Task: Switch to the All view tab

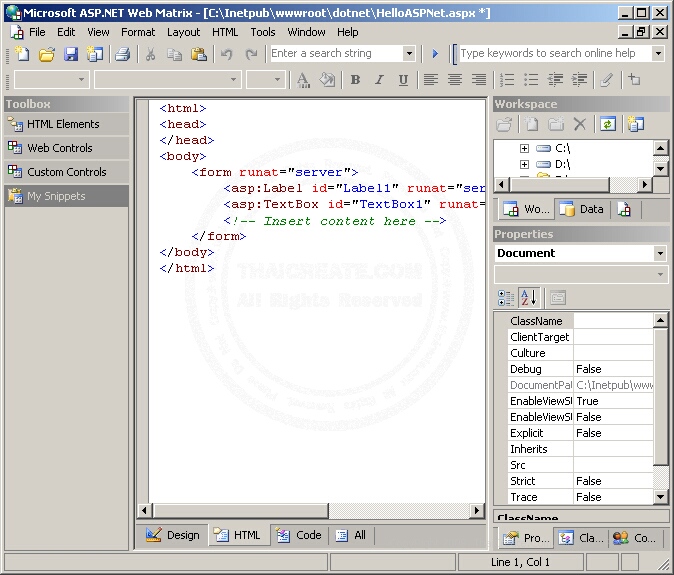Action: click(351, 535)
